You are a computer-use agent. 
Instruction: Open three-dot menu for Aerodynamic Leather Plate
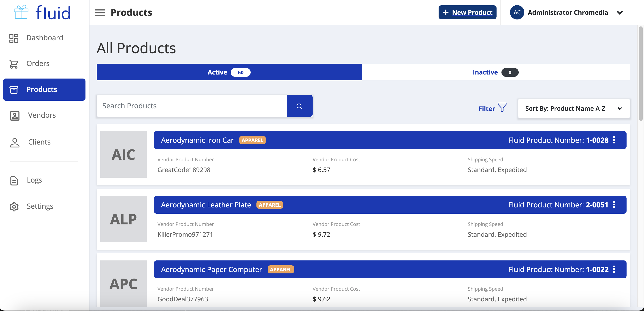(614, 205)
